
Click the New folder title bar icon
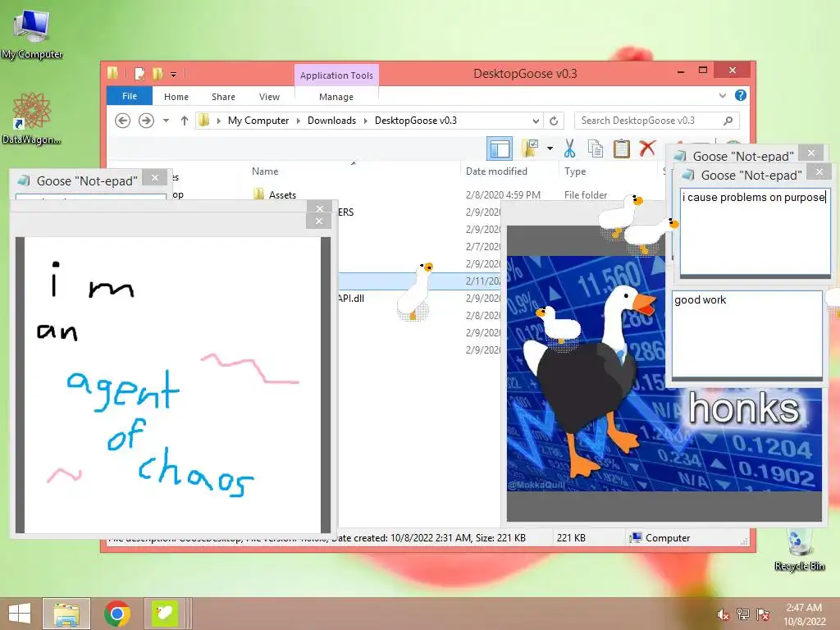(157, 73)
